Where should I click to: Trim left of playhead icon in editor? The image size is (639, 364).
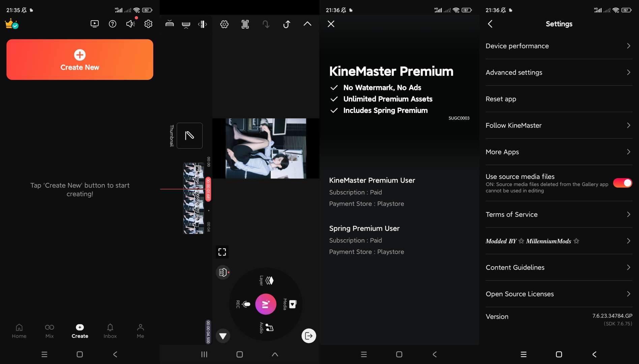pyautogui.click(x=170, y=24)
